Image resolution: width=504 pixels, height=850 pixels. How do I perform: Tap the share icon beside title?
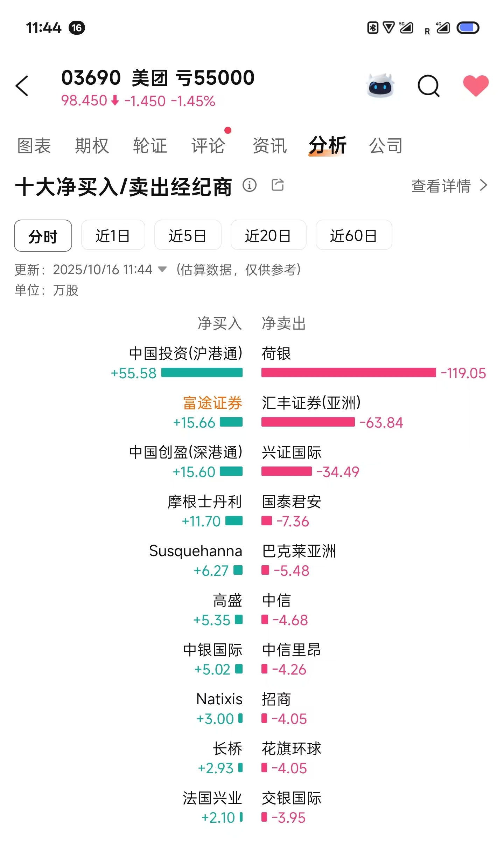click(x=278, y=185)
